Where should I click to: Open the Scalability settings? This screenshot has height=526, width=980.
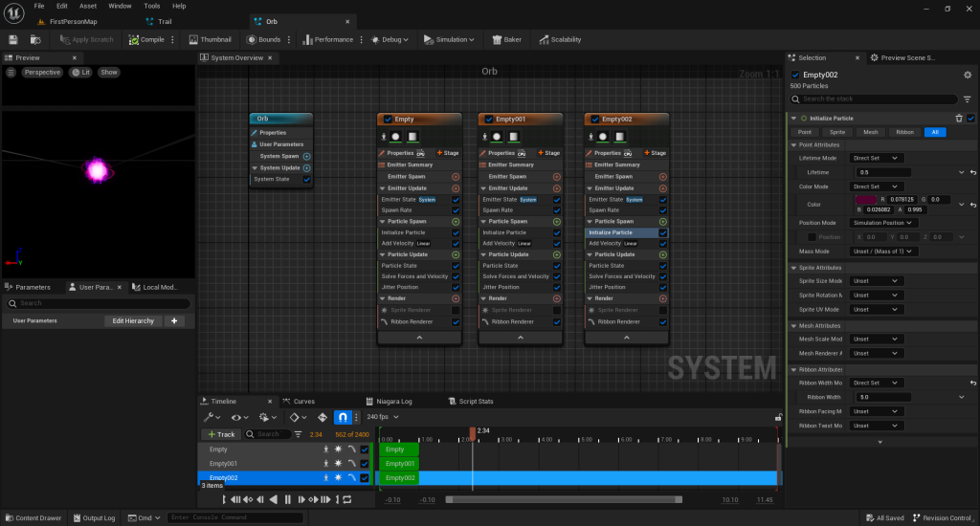560,39
